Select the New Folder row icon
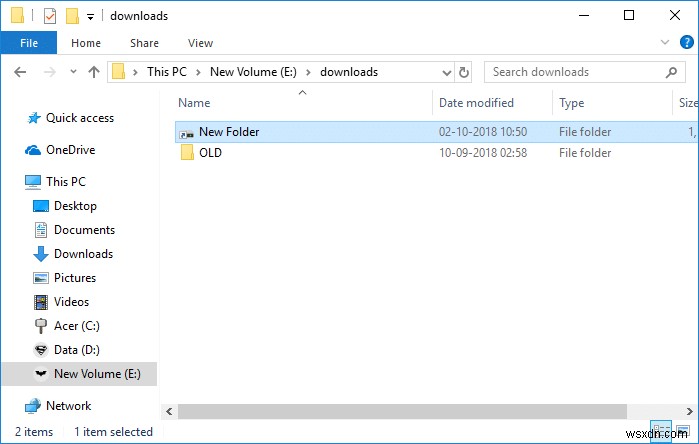This screenshot has height=444, width=699. pos(187,132)
